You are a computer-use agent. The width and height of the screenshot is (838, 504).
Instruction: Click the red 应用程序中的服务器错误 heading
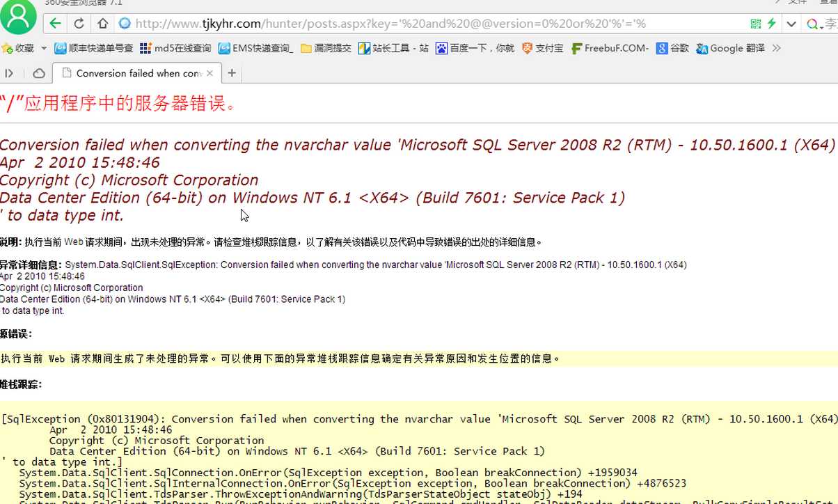[x=119, y=104]
